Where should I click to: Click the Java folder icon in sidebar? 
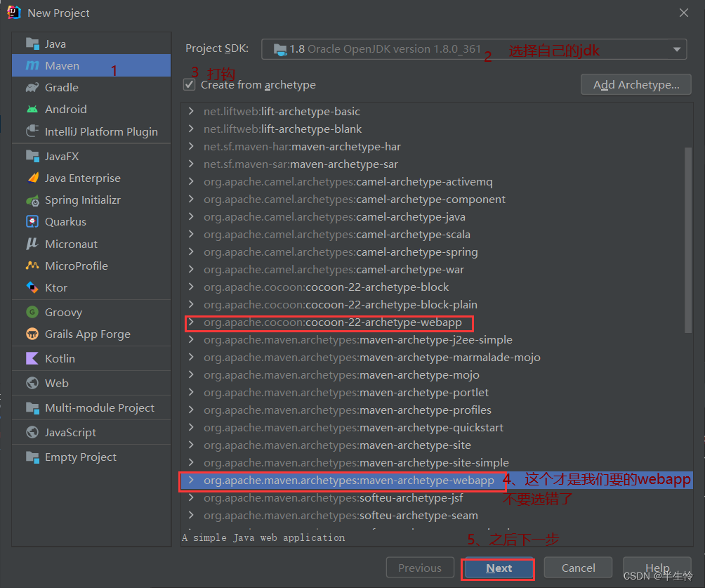tap(32, 44)
